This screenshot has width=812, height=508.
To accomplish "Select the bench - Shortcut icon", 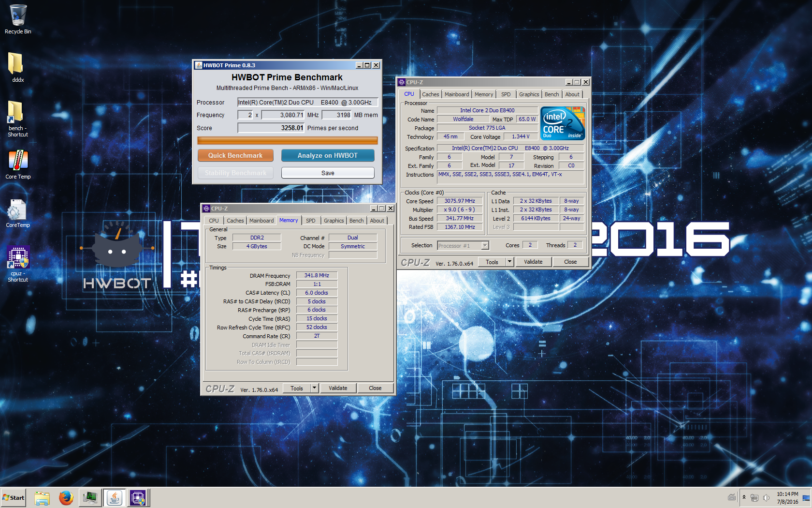I will pyautogui.click(x=18, y=119).
